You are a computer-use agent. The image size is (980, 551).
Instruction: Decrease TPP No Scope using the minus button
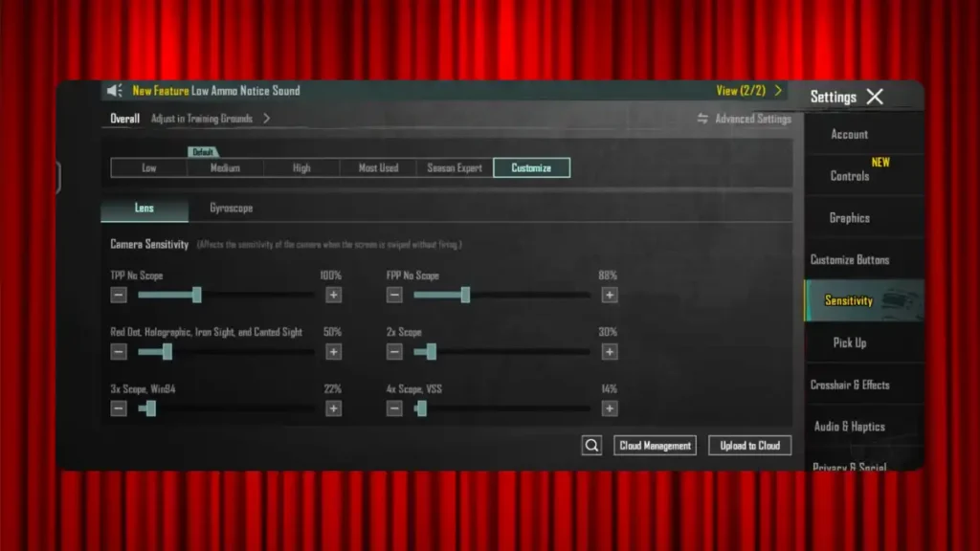tap(119, 295)
